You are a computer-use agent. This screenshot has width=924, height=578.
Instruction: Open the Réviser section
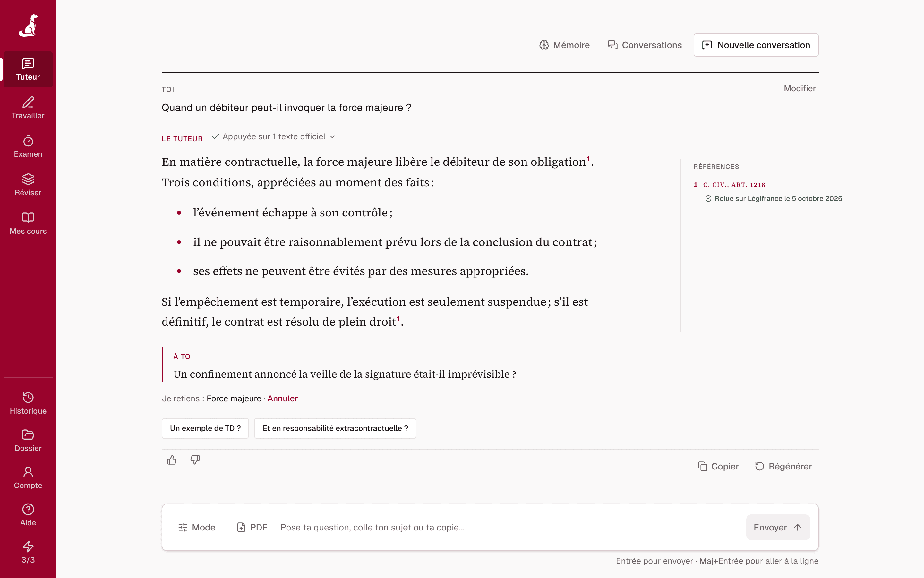(28, 185)
